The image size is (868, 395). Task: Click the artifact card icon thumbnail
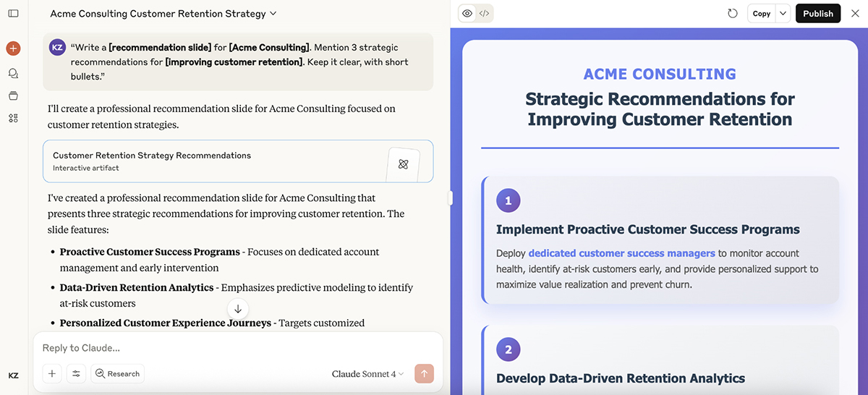coord(403,164)
